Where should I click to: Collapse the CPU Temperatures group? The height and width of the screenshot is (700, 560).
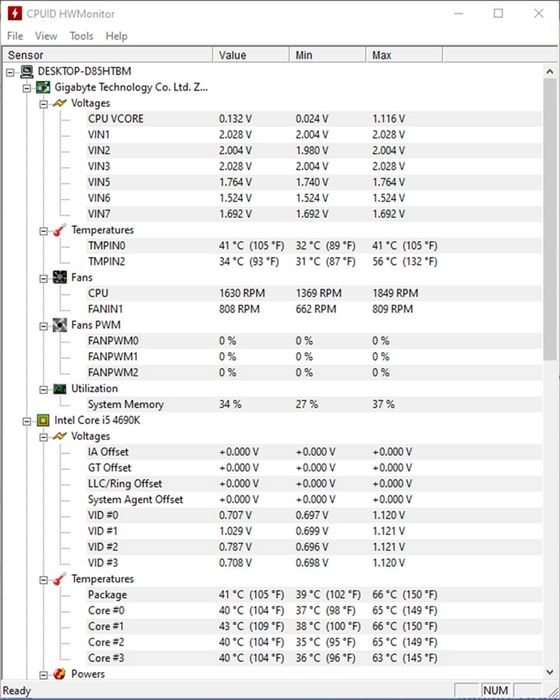(43, 580)
